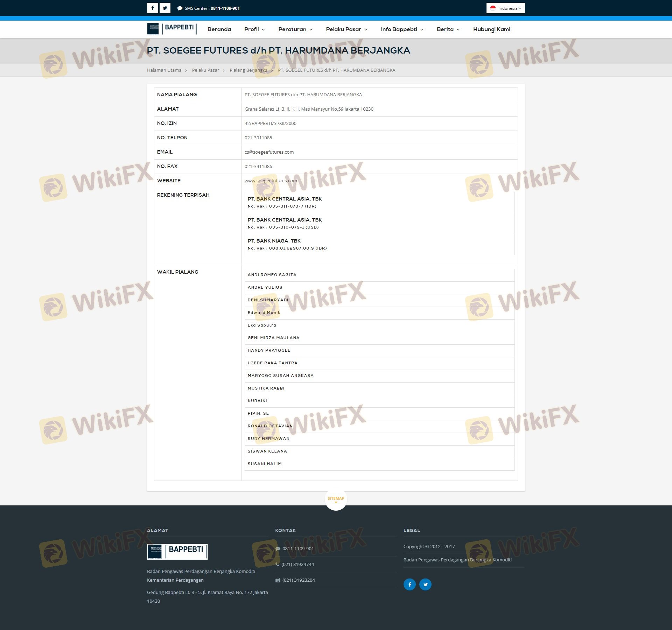Click Pelaku Pasar breadcrumb link
The height and width of the screenshot is (630, 672).
205,70
